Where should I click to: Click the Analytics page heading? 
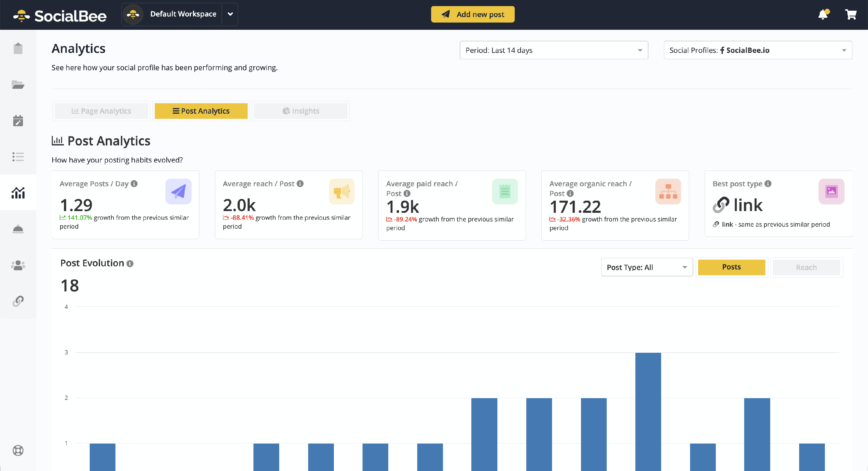point(78,49)
